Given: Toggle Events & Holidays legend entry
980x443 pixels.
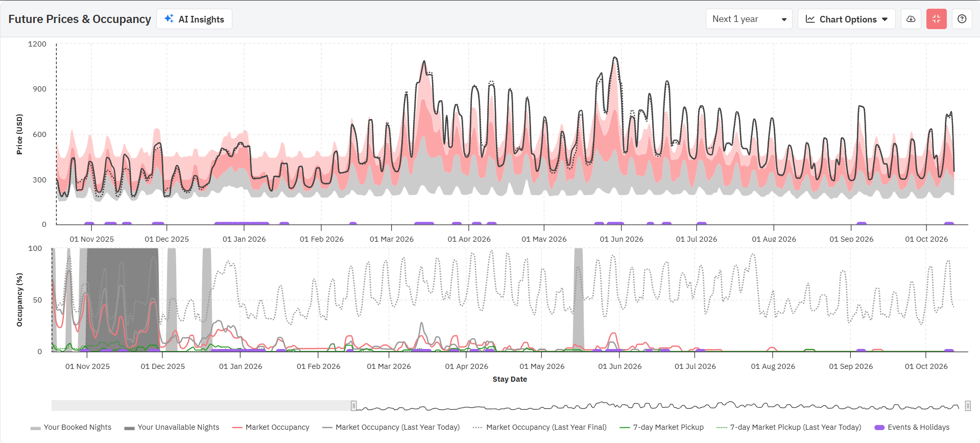Looking at the screenshot, I should 912,427.
